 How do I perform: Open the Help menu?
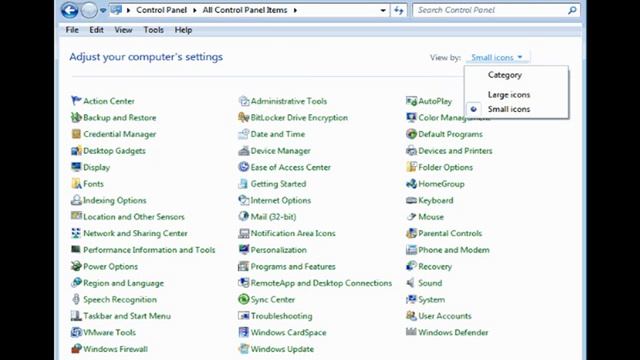pos(183,30)
